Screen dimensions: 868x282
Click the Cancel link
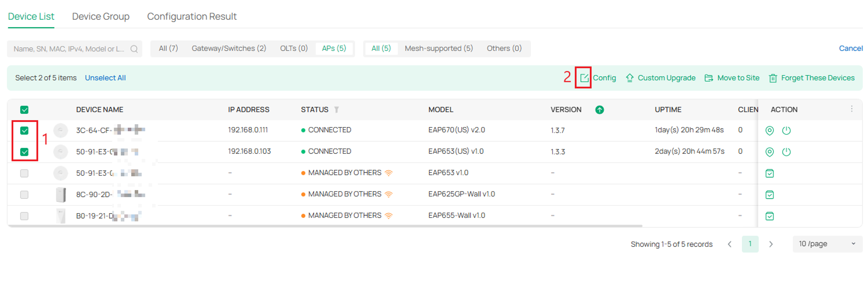click(x=851, y=48)
